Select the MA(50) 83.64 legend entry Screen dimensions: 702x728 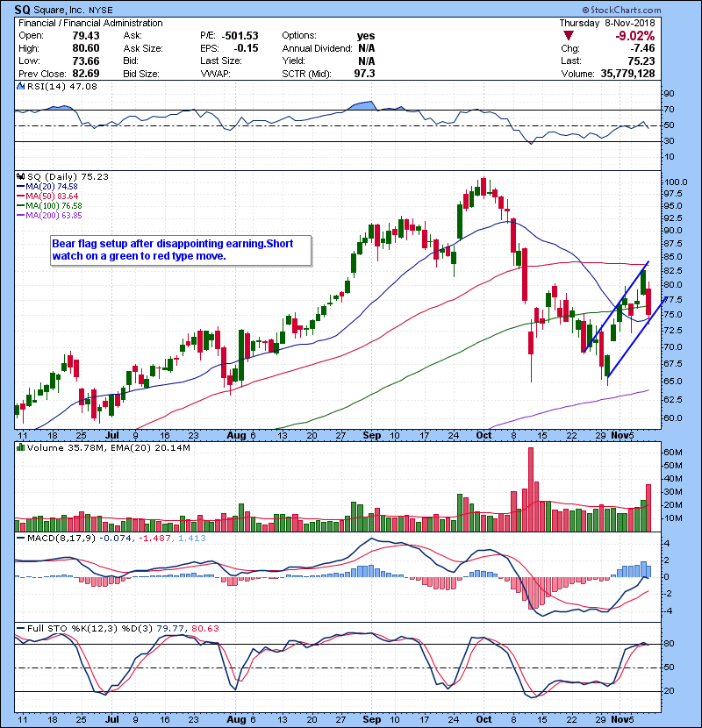click(47, 196)
